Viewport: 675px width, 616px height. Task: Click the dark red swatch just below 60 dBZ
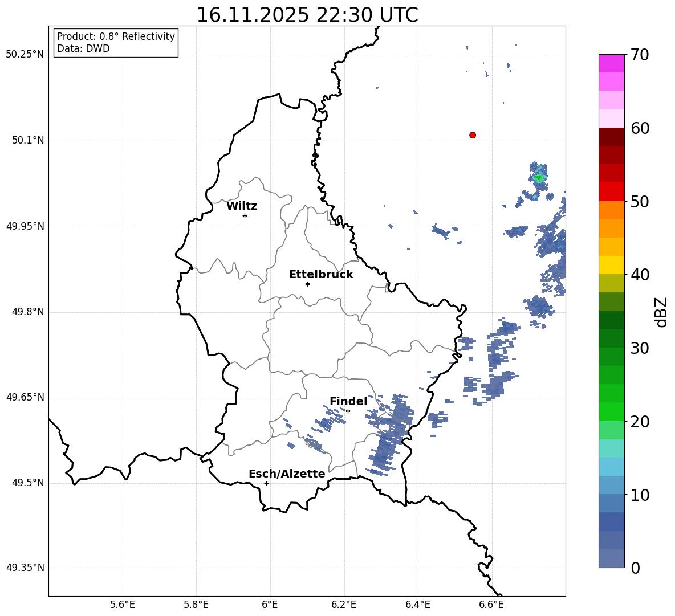(612, 137)
